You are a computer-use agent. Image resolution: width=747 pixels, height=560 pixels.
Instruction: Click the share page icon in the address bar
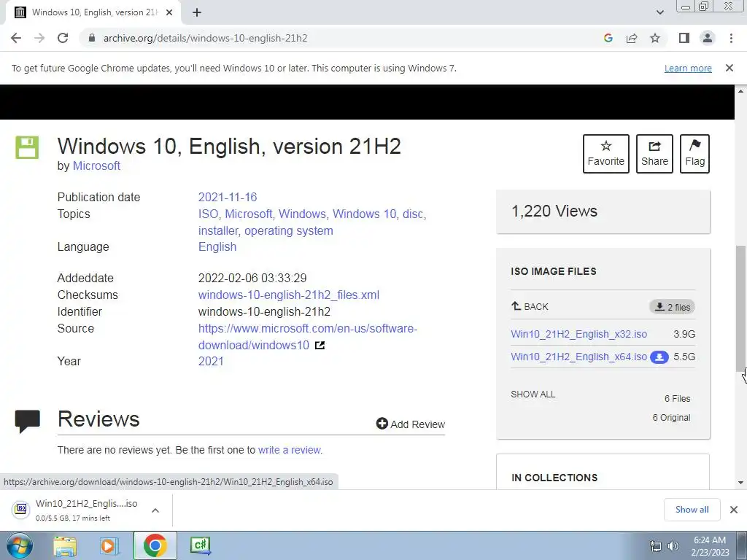(632, 38)
